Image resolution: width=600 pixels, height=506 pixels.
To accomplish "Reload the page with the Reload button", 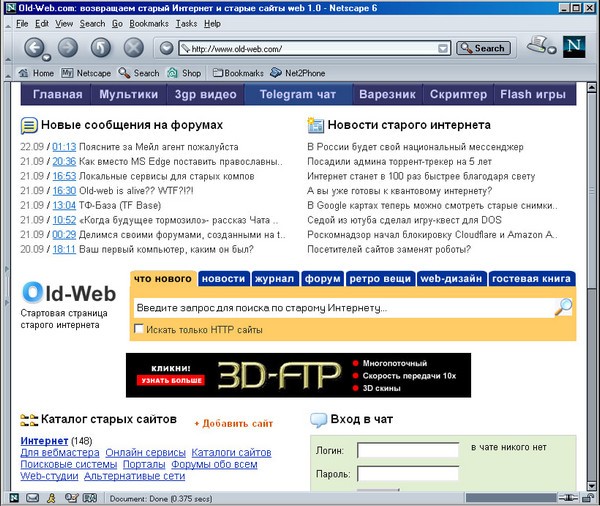I will pyautogui.click(x=100, y=48).
